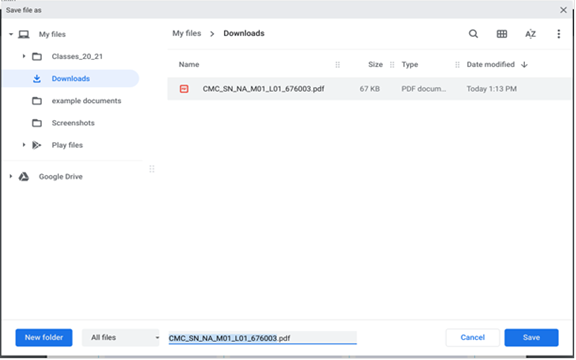Open the search magnifier icon
This screenshot has width=576, height=360.
(x=473, y=34)
